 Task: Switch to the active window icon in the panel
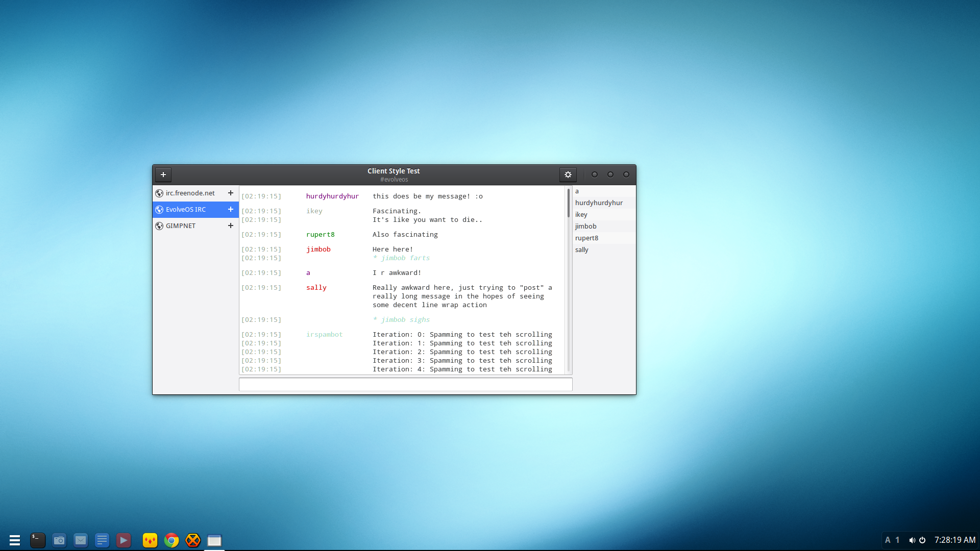click(x=214, y=540)
